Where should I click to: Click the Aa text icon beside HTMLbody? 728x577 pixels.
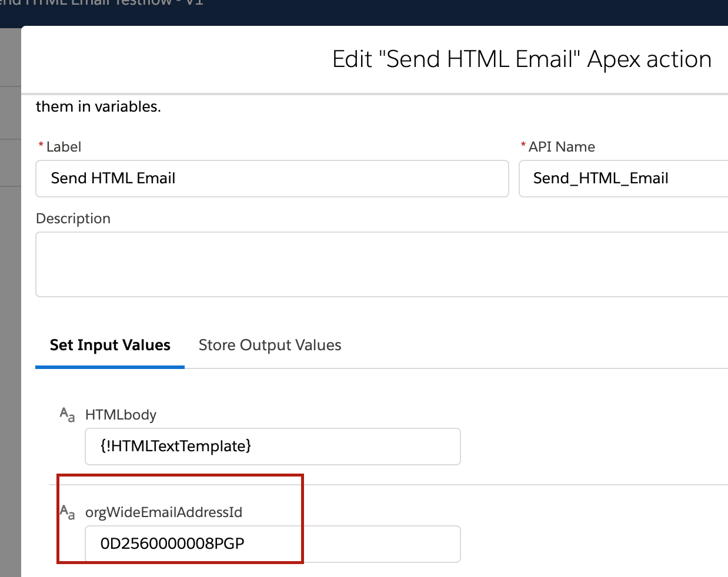tap(68, 415)
